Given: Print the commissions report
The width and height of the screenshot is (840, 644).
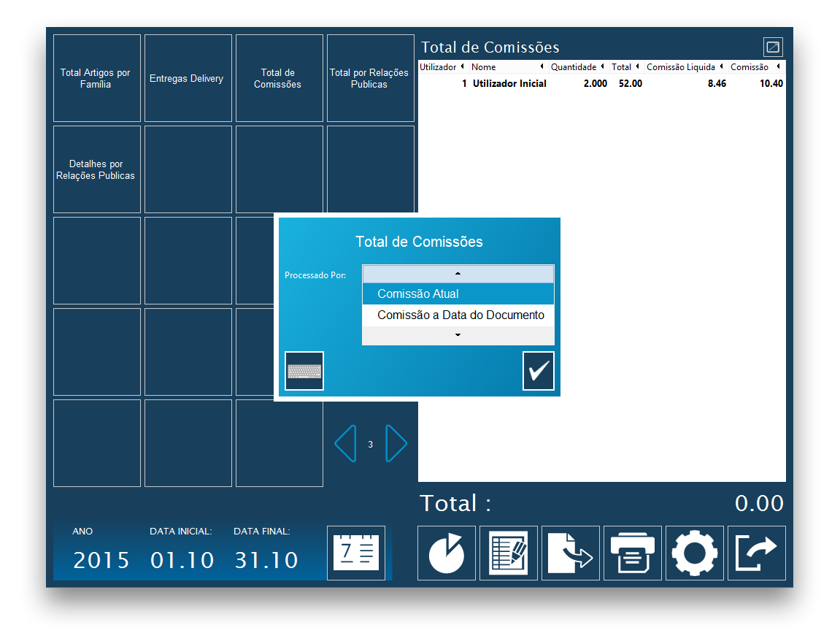Looking at the screenshot, I should click(633, 553).
